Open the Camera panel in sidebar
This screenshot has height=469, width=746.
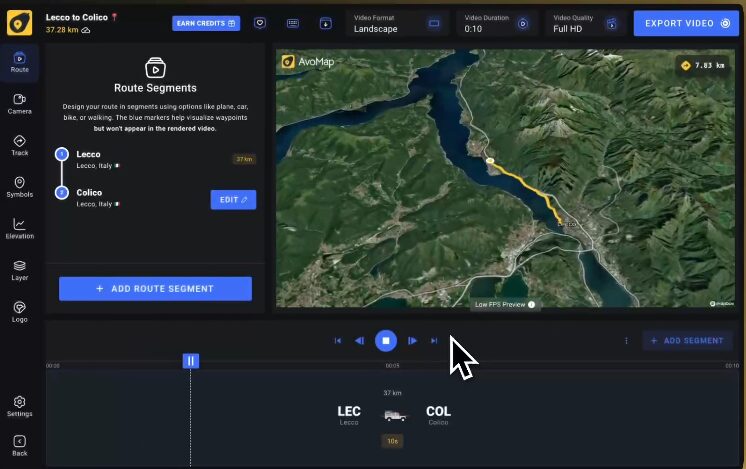pyautogui.click(x=19, y=103)
